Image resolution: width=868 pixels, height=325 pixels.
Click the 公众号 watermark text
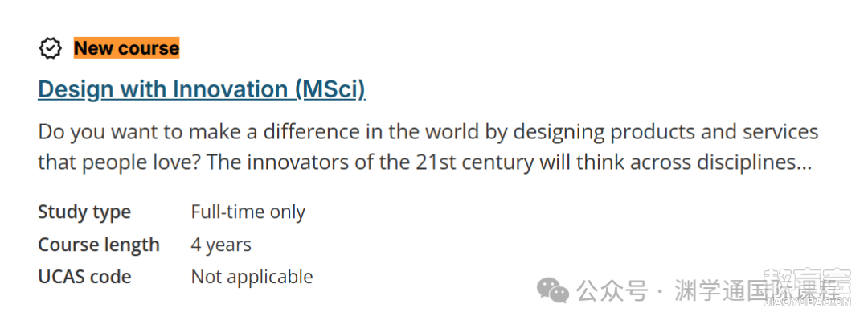pos(611,290)
